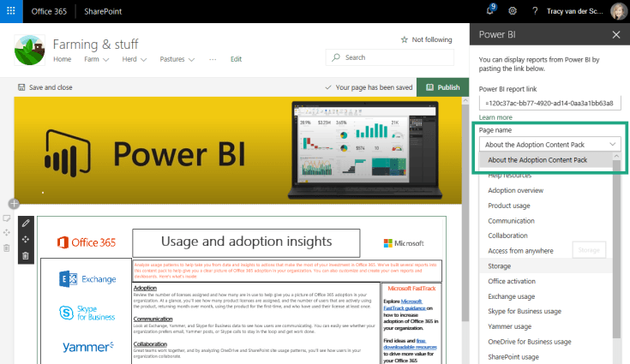Click the help question mark icon
Viewport: 630px width, 364px height.
tap(535, 11)
